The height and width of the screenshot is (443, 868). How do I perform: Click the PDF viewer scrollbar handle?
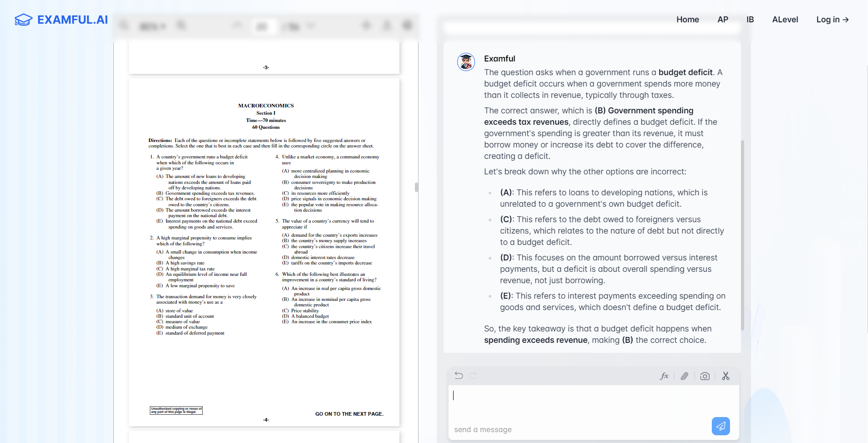click(416, 187)
